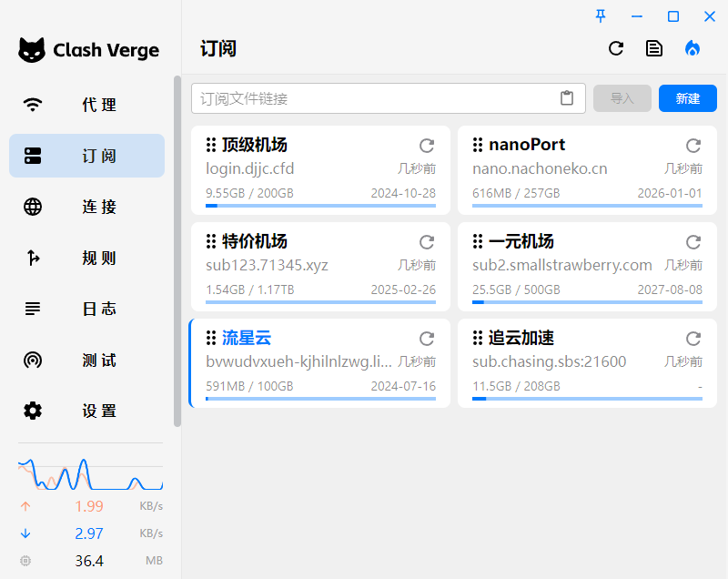Click the 591MB / 100GB usage text

tap(249, 386)
